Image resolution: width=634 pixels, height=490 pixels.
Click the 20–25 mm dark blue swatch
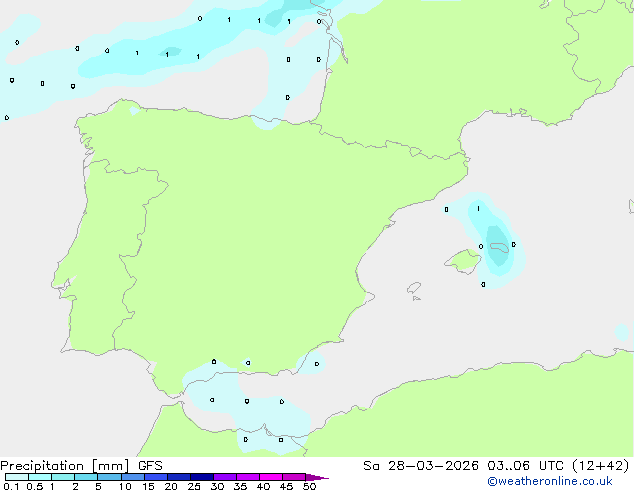click(x=179, y=477)
